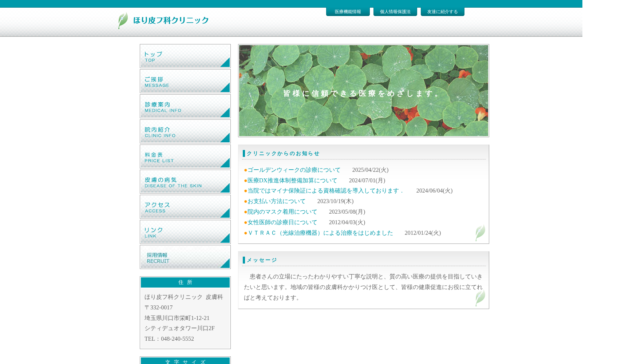
Task: Click the green leaves hero banner image
Action: point(363,91)
